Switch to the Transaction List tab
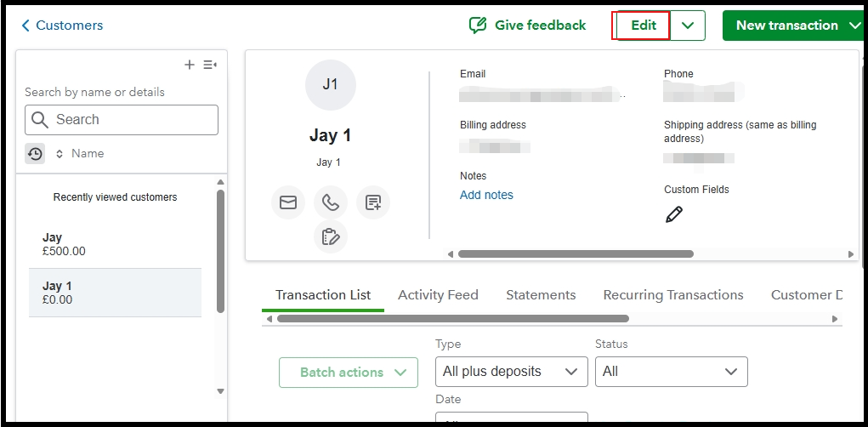 323,295
